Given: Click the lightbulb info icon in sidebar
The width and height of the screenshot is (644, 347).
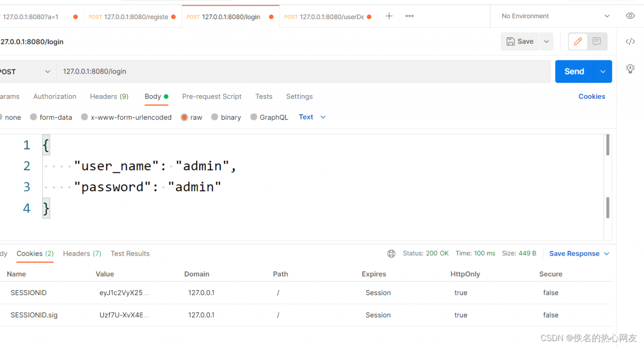Looking at the screenshot, I should click(x=630, y=68).
